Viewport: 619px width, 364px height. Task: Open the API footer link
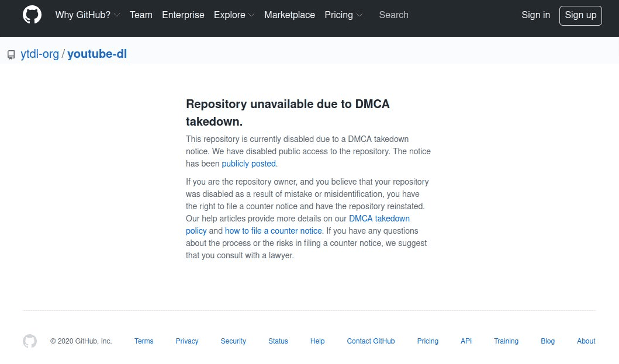click(x=466, y=341)
